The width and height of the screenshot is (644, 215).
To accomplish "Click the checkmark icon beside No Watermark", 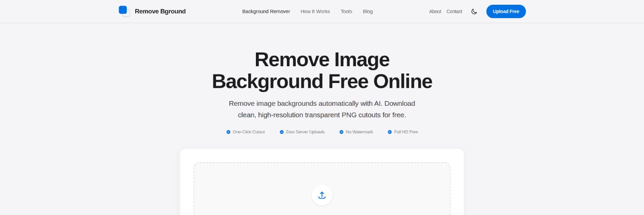I will [341, 132].
